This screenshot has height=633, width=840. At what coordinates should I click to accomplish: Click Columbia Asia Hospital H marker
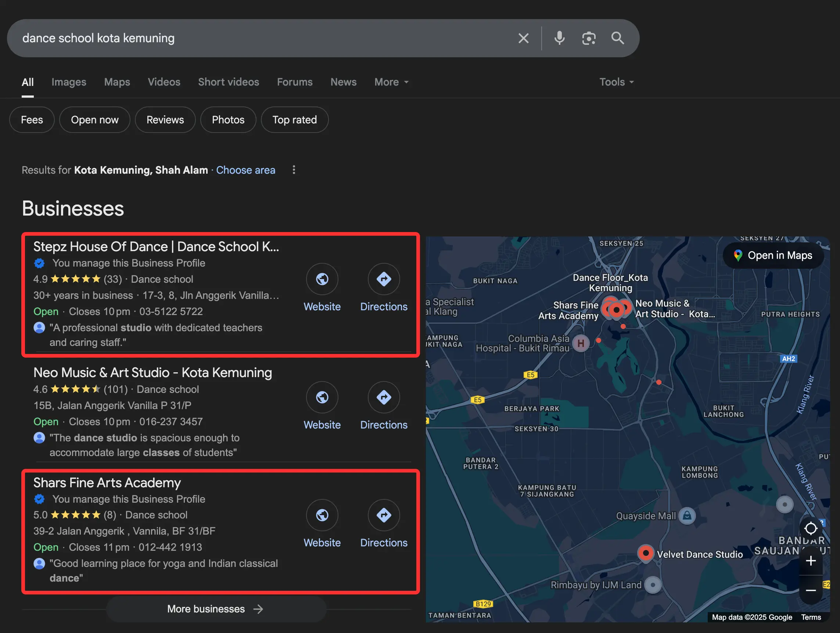(x=581, y=343)
